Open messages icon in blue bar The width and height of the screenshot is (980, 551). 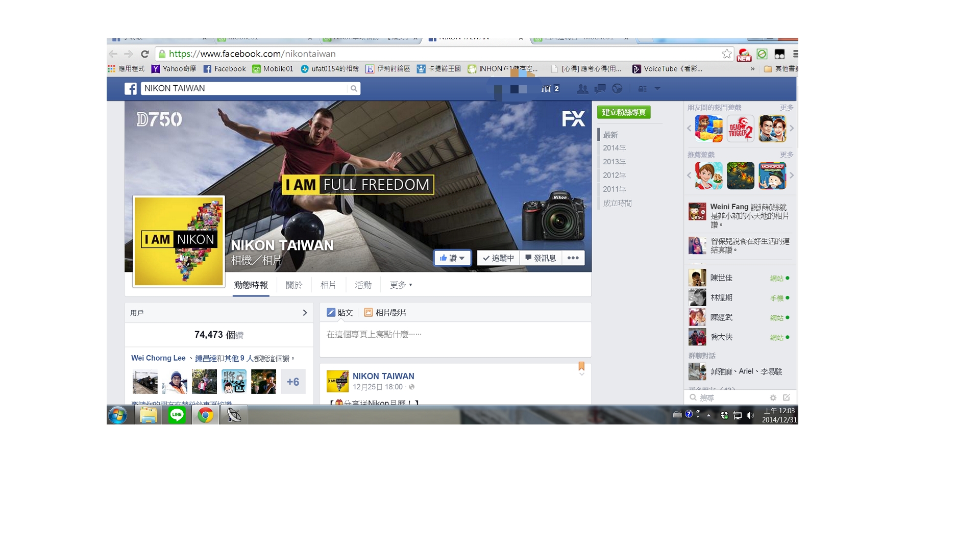600,89
